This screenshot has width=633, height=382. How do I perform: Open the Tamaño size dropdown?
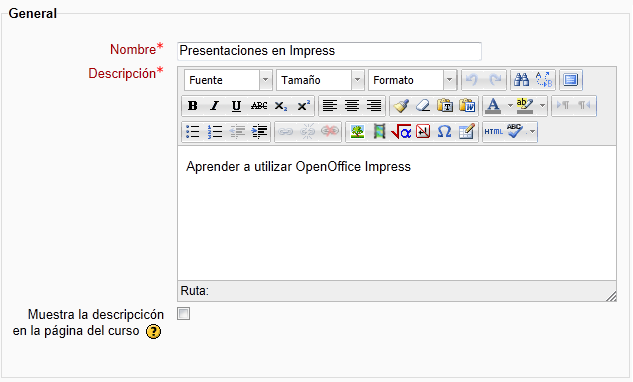click(320, 80)
